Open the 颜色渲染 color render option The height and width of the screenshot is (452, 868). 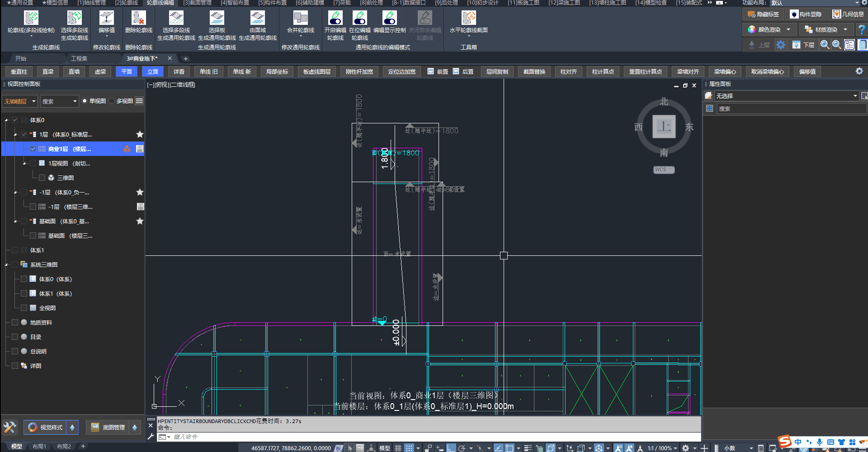[x=769, y=29]
